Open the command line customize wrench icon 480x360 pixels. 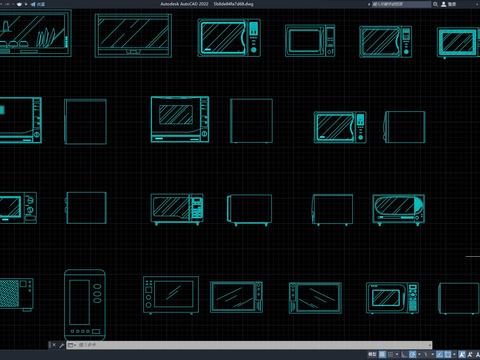(61, 345)
